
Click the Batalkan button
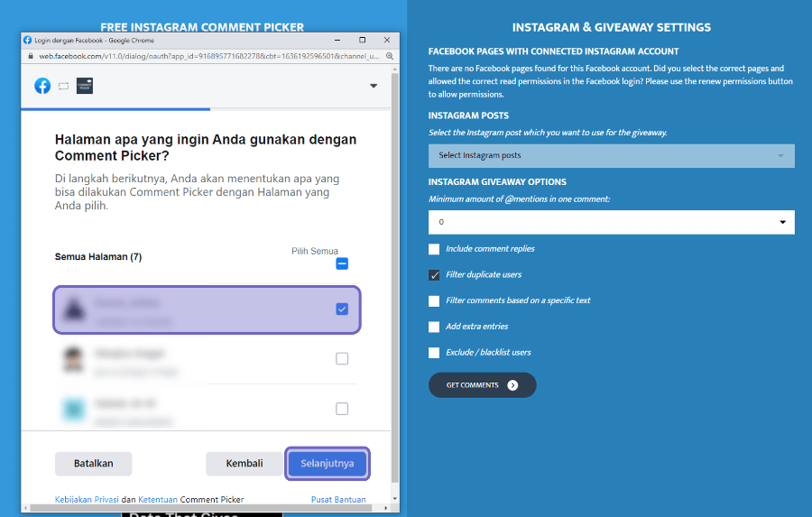(93, 464)
